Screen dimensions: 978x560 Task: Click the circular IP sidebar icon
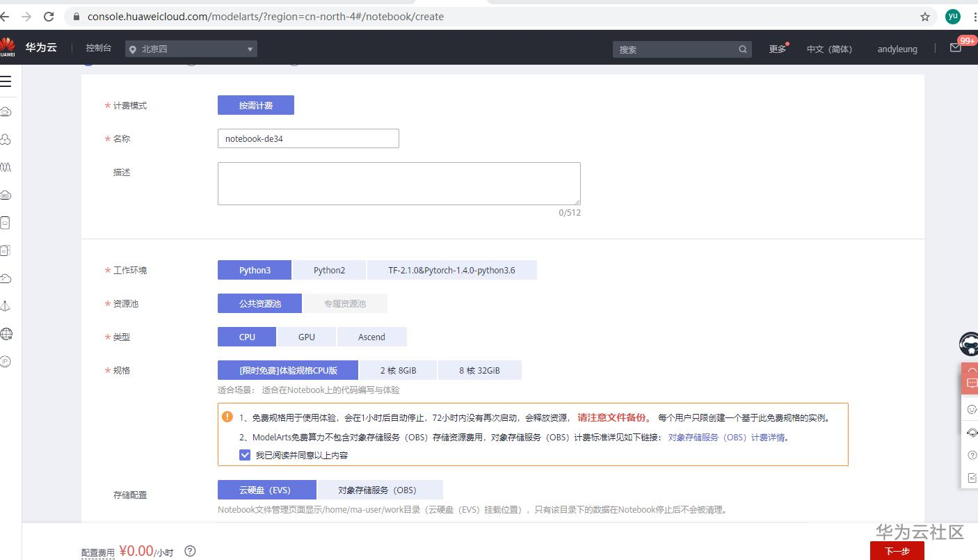pyautogui.click(x=6, y=362)
